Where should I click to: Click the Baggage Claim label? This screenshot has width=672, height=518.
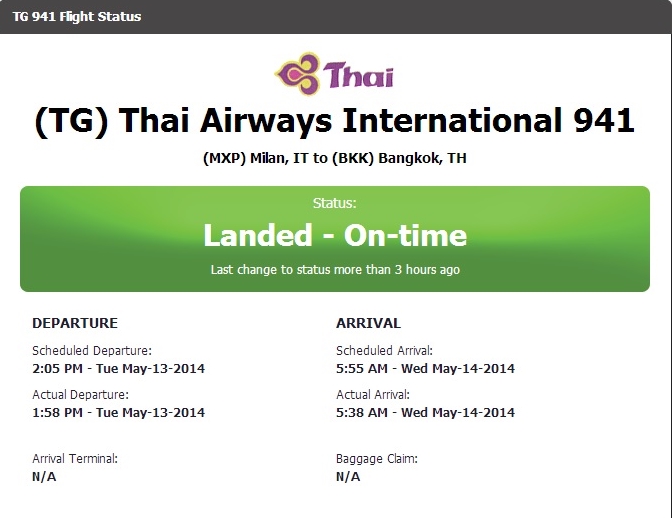[x=377, y=459]
